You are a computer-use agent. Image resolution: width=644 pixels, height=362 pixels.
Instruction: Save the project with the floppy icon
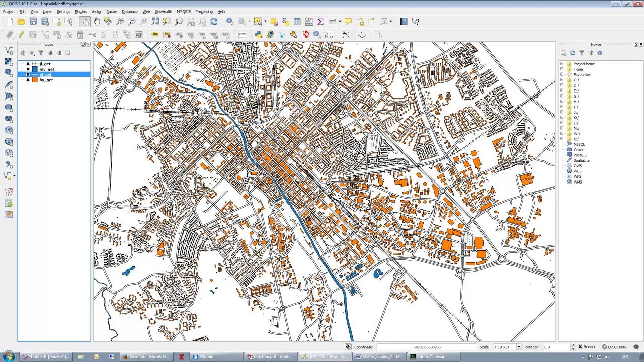tap(33, 22)
